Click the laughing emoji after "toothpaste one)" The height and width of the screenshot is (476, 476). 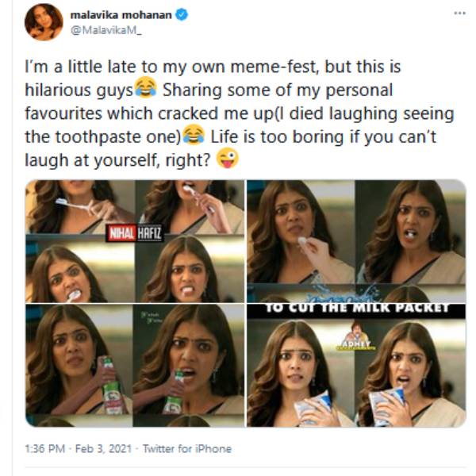click(193, 136)
